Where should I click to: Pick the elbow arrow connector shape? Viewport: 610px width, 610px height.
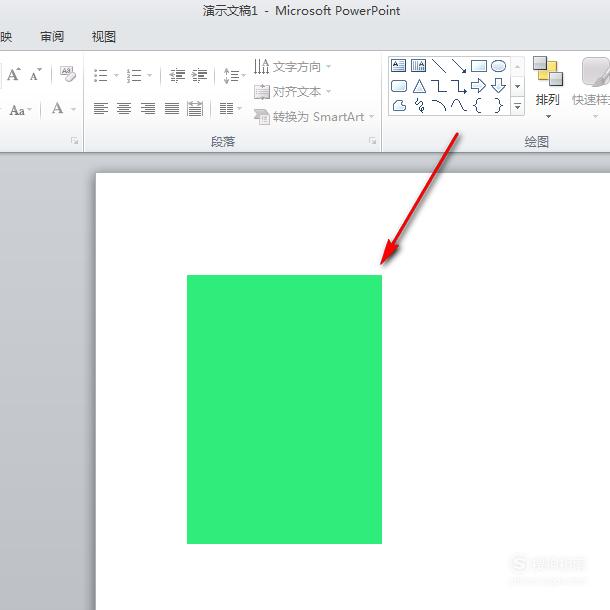pos(459,86)
